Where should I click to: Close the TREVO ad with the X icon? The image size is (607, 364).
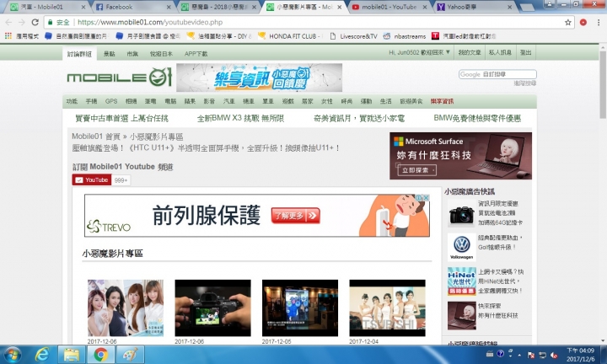426,198
